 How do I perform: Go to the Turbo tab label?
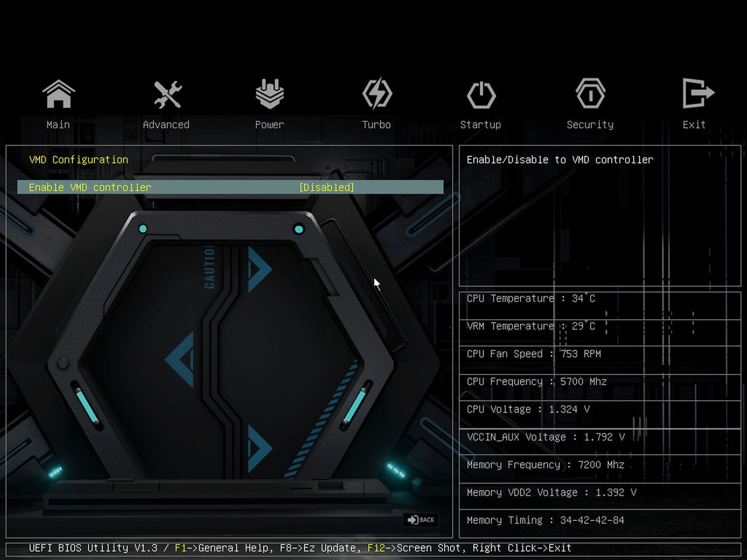coord(376,125)
